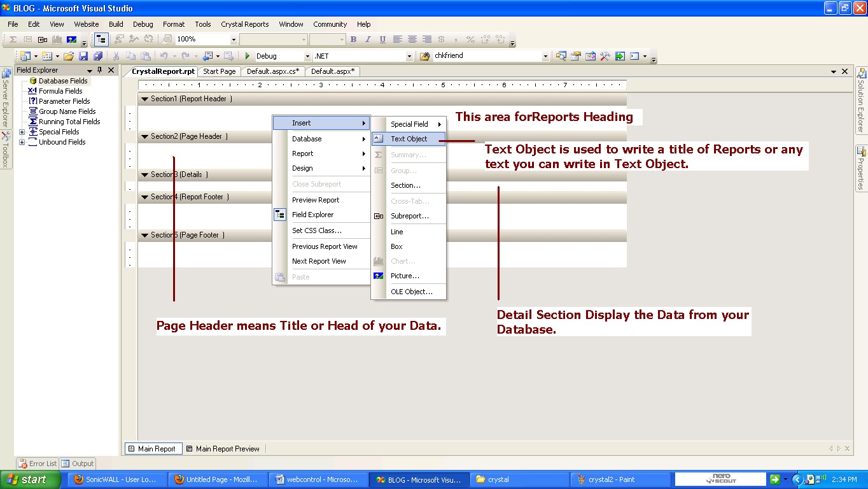Toggle the Field Explorer auto-hide pin

click(99, 70)
